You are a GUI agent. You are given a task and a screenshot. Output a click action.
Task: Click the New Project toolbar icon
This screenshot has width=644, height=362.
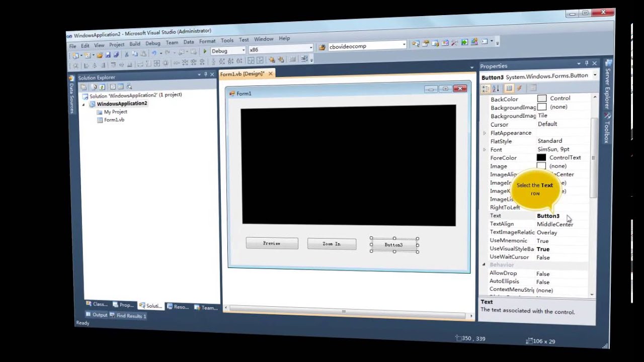[75, 55]
